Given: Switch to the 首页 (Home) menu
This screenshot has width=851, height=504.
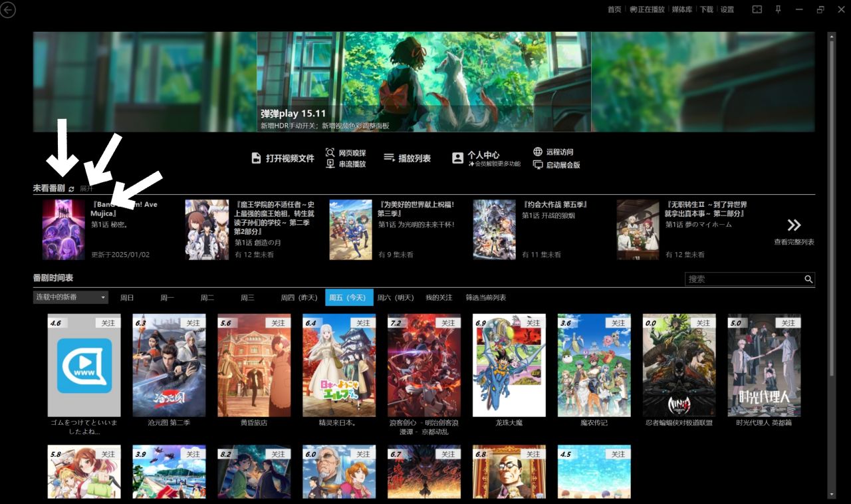Looking at the screenshot, I should 614,9.
